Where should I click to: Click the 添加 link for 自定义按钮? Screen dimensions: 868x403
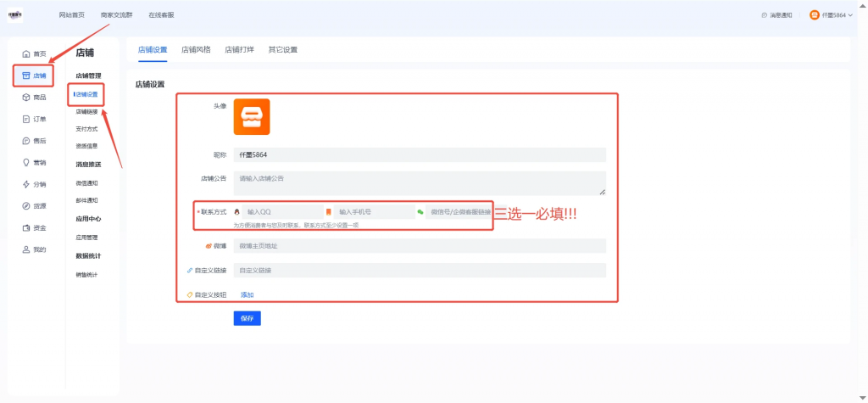tap(247, 295)
